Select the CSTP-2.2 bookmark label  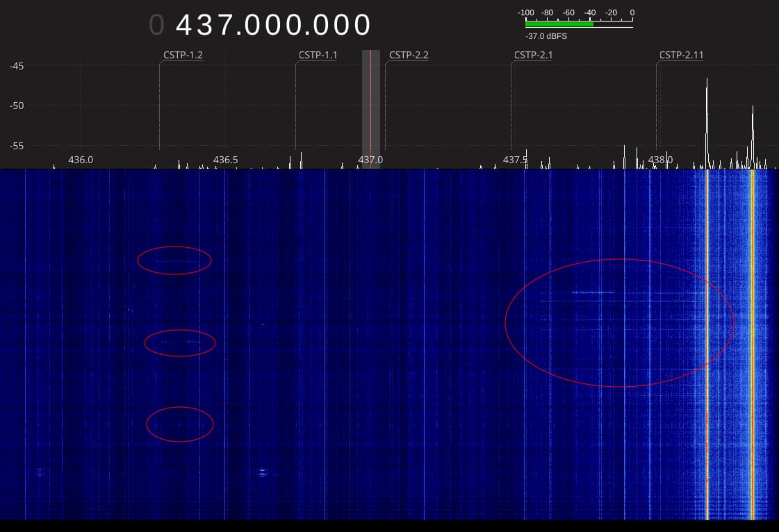pos(409,55)
